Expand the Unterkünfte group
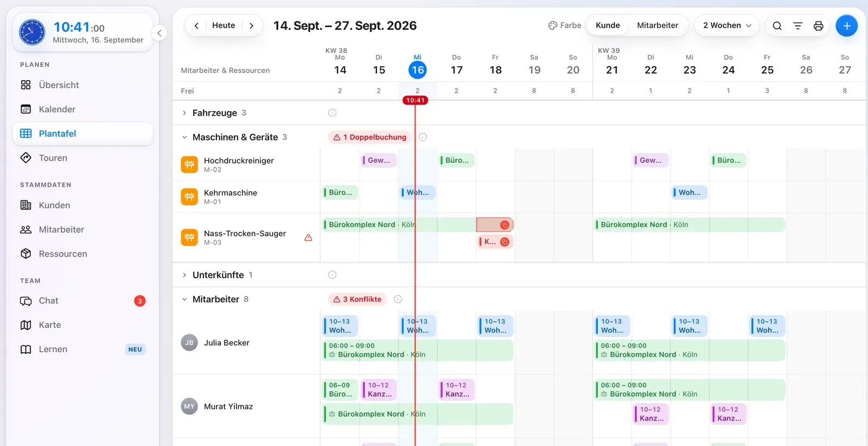The image size is (868, 446). [184, 275]
